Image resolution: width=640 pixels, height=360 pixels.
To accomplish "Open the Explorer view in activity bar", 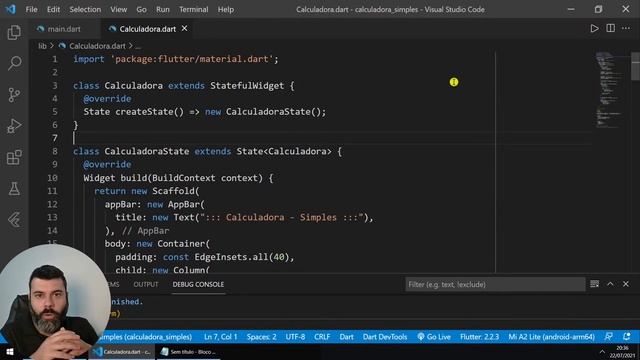I will [14, 32].
